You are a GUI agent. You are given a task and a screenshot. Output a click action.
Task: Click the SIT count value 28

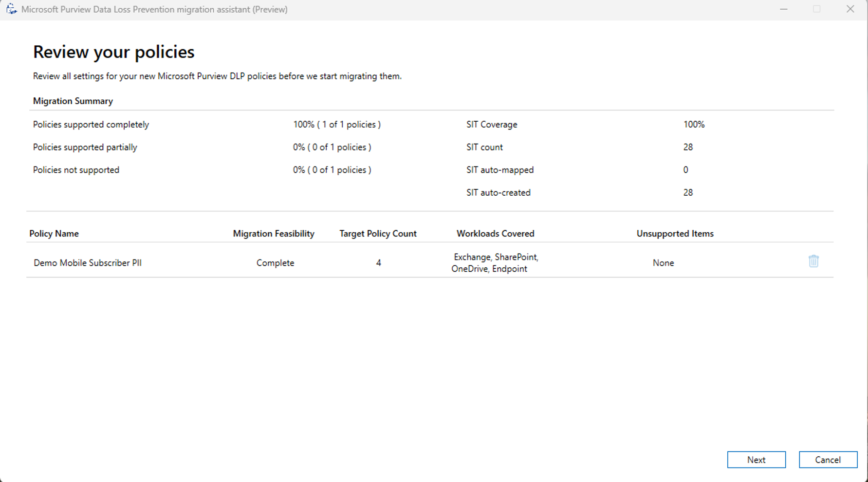[688, 147]
